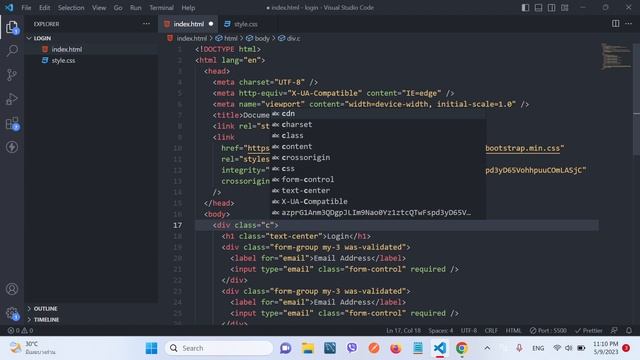Click index.html breadcrumb item
This screenshot has height=360, width=640.
[188, 38]
